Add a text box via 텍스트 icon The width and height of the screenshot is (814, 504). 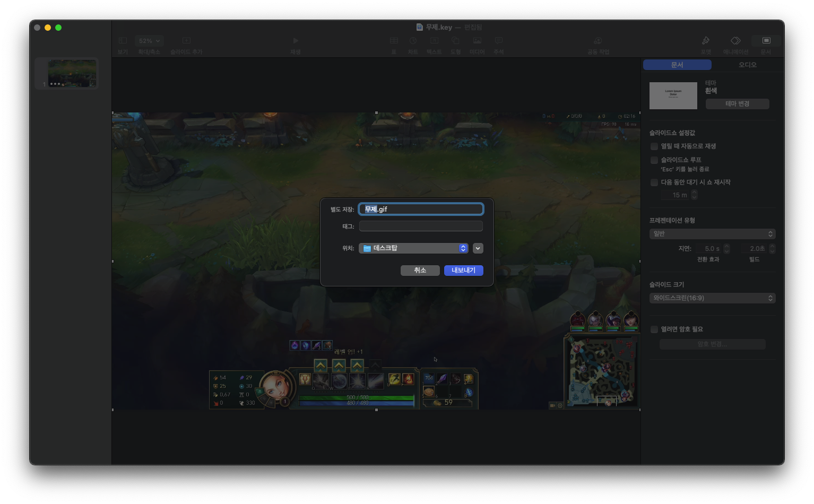pos(434,41)
